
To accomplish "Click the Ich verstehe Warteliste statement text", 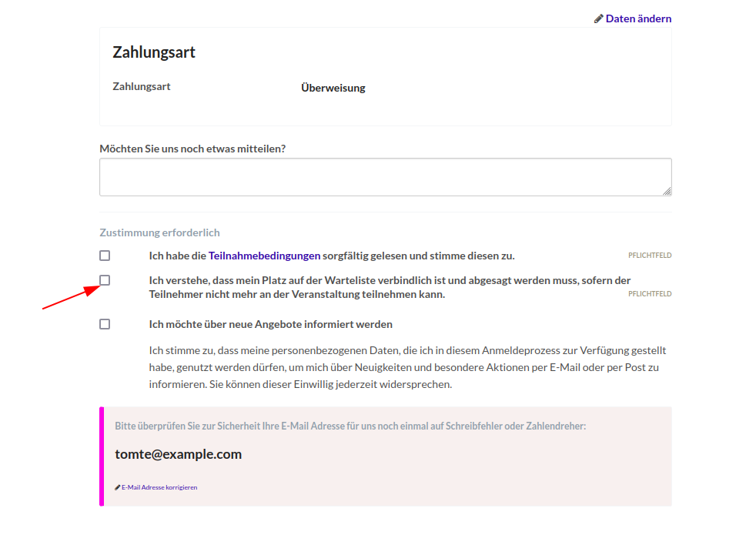I will [390, 287].
